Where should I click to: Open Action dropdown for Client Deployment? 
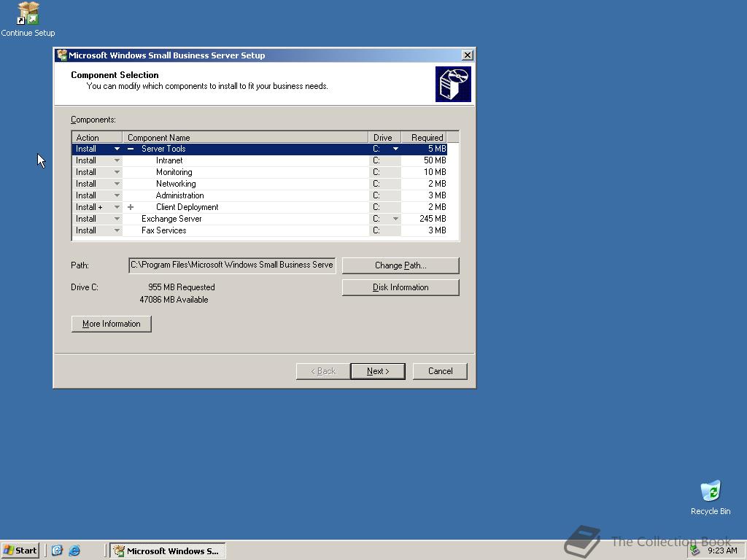[117, 207]
